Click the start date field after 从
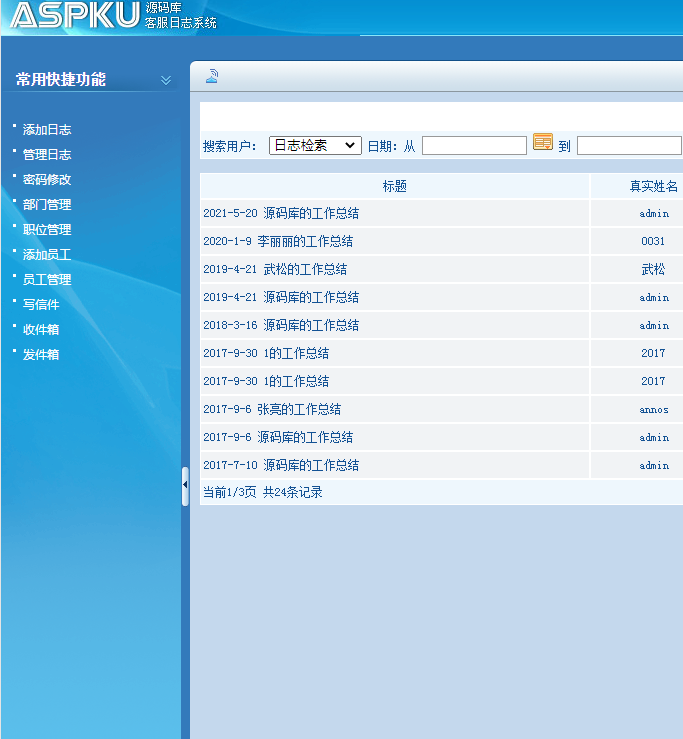683x739 pixels. point(474,145)
